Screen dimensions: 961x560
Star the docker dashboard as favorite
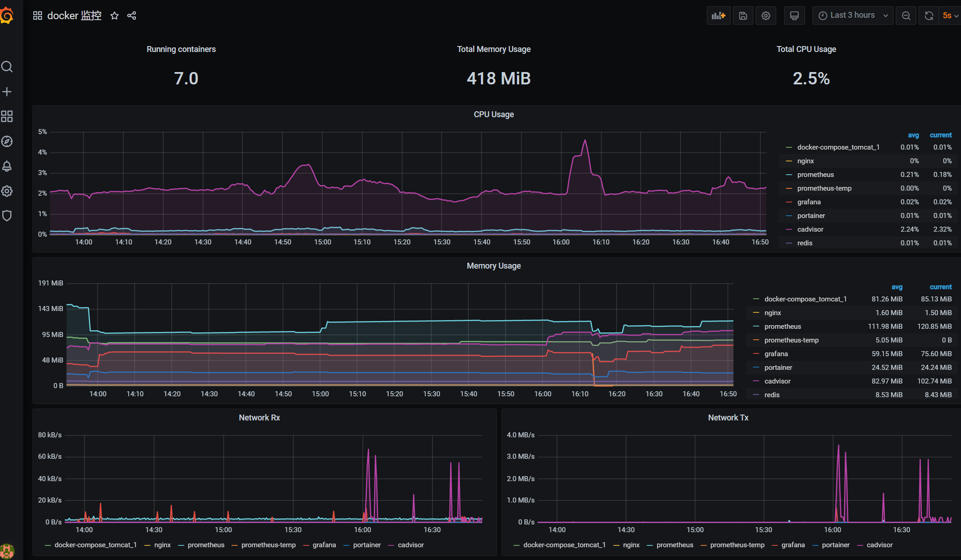click(115, 16)
